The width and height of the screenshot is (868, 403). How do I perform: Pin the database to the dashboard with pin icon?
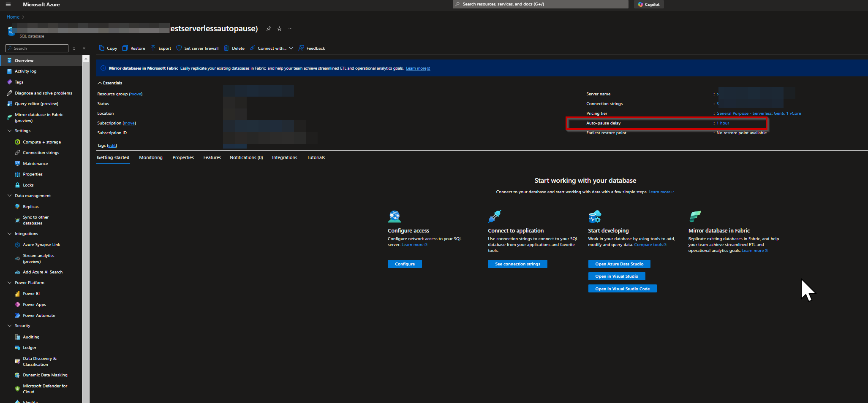point(269,29)
